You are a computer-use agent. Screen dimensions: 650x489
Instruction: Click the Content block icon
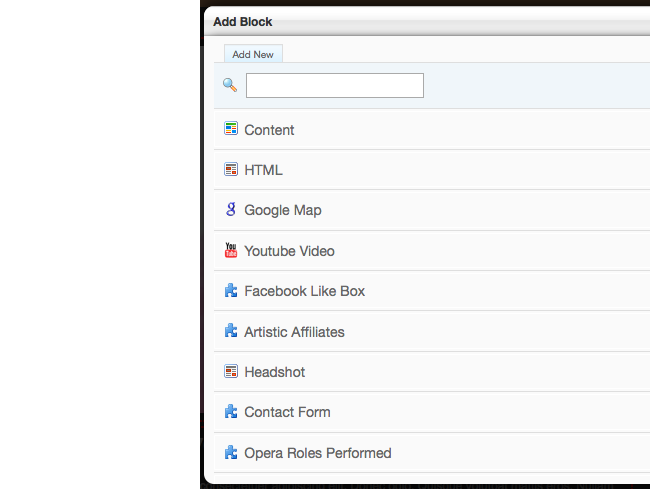[x=231, y=128]
